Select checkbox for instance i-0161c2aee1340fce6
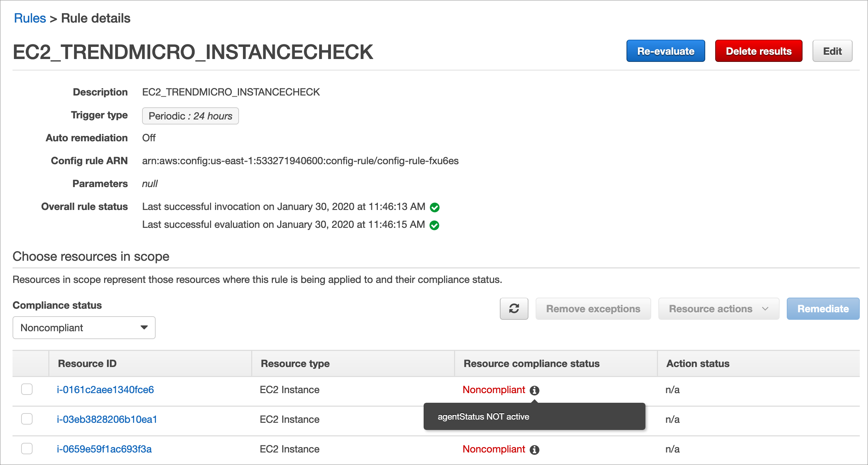The image size is (868, 465). [27, 389]
